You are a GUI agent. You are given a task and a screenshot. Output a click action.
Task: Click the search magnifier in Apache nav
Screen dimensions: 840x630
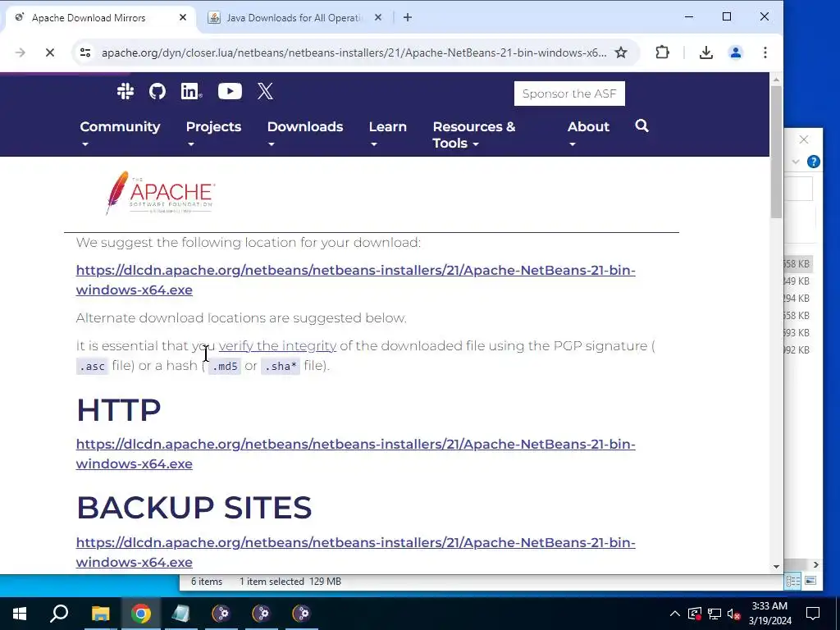(641, 126)
